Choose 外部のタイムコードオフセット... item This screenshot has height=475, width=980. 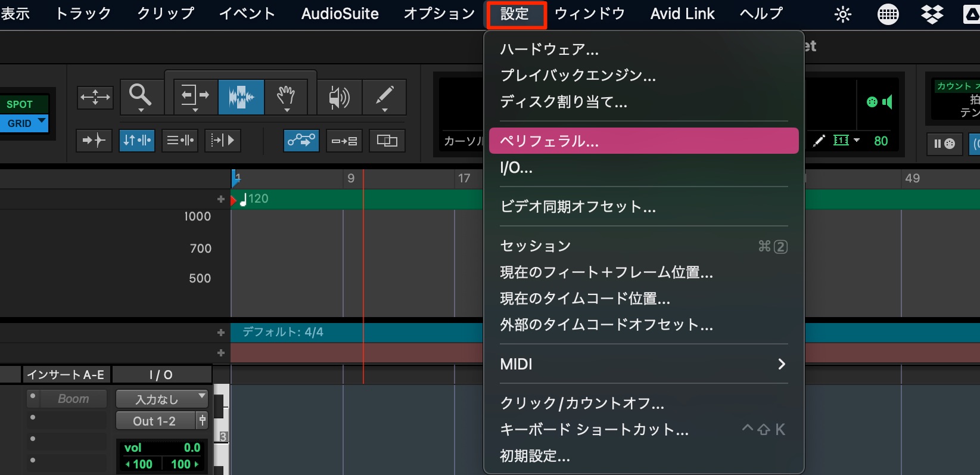point(643,325)
